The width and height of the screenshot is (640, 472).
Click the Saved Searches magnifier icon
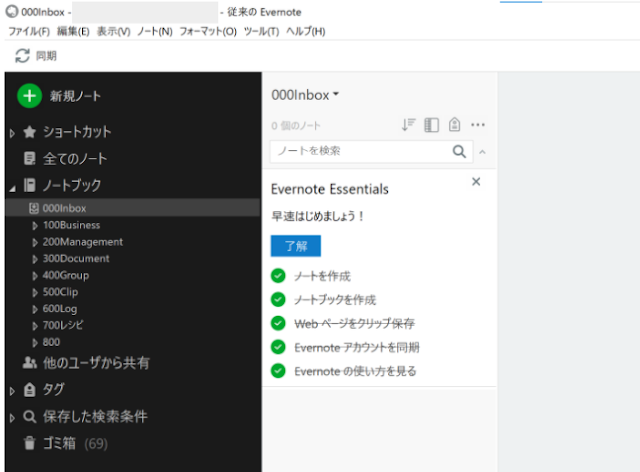point(29,416)
